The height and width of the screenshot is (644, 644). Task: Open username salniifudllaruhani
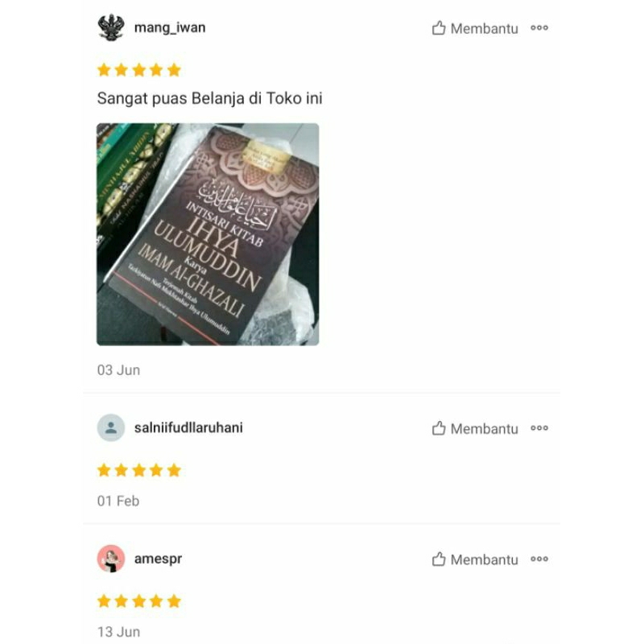pos(188,427)
